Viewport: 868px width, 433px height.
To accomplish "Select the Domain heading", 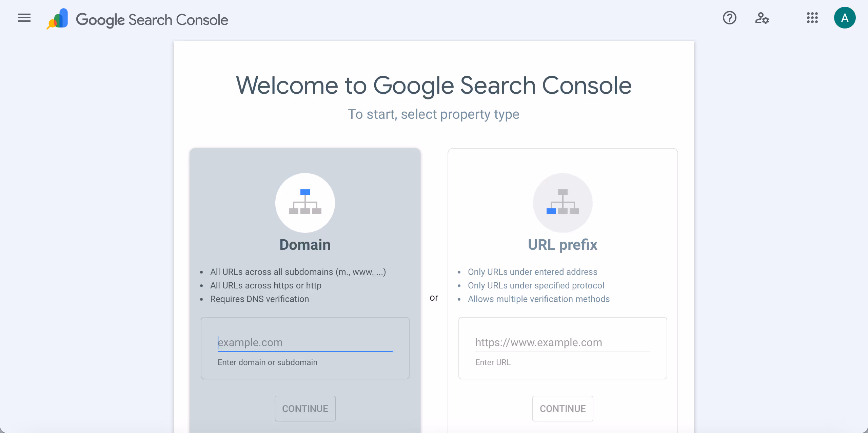I will click(305, 245).
